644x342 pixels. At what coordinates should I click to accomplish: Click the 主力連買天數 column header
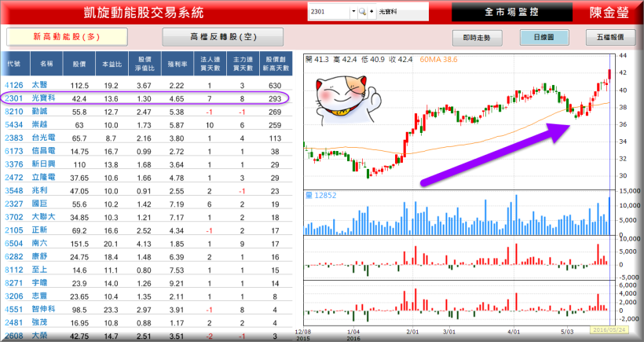click(243, 64)
